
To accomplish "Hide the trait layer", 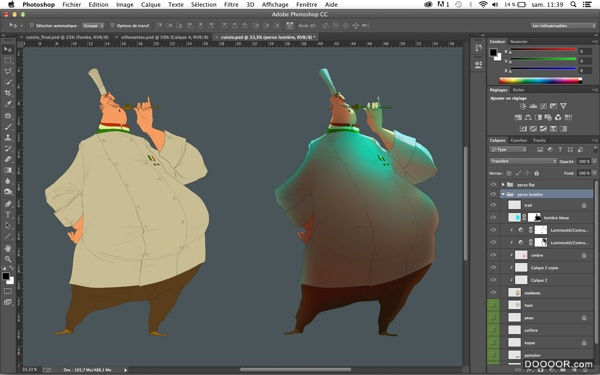I will [493, 205].
